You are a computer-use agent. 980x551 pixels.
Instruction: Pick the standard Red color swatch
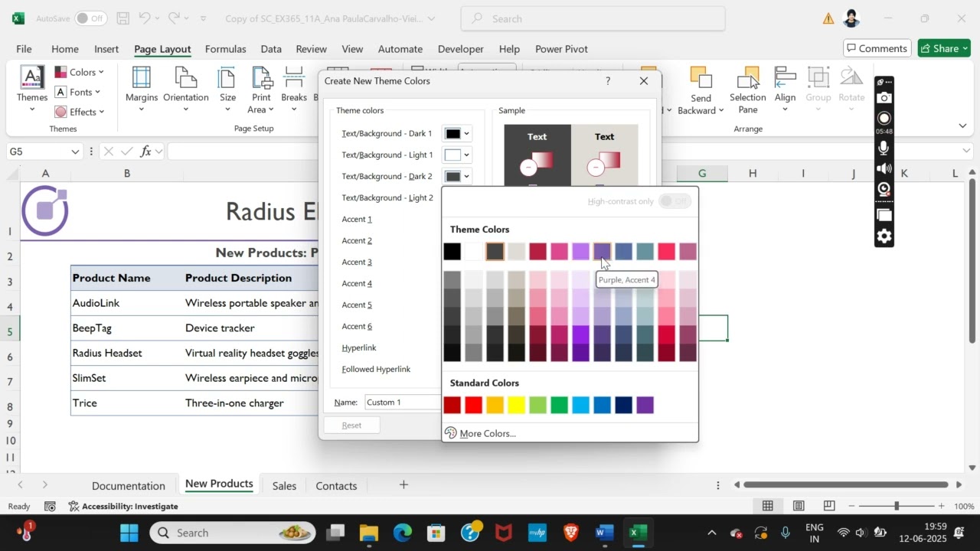[x=473, y=405]
